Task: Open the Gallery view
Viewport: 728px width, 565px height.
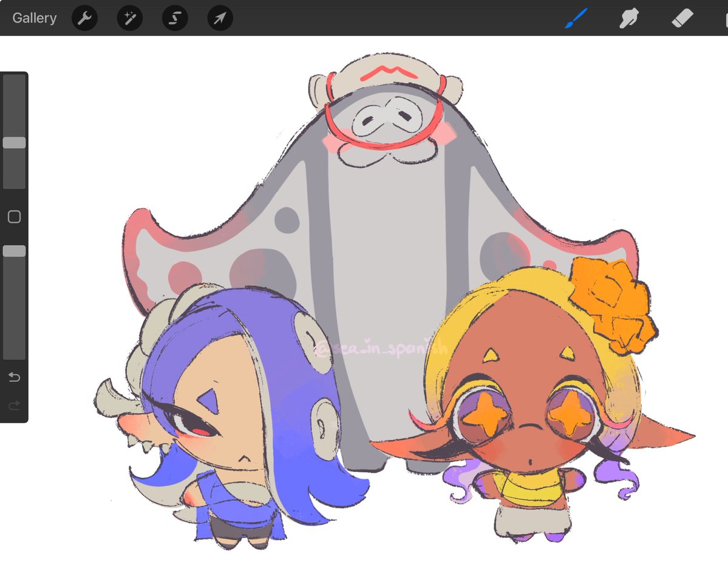Action: click(x=35, y=18)
